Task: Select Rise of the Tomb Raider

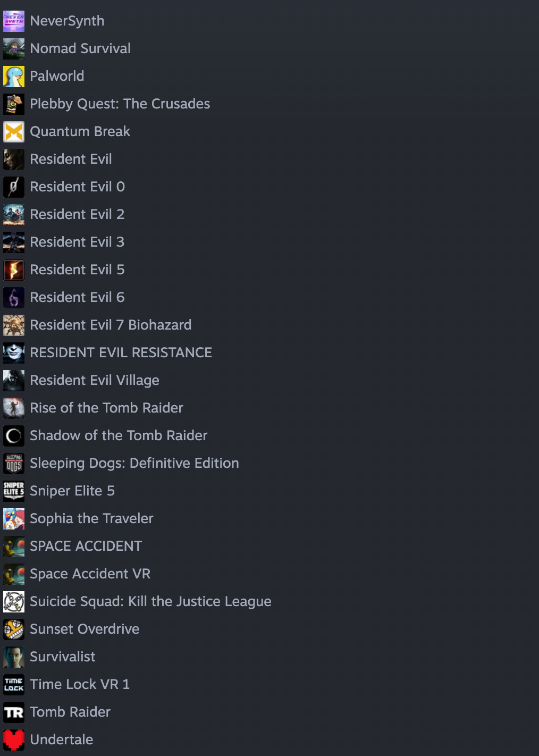Action: click(x=106, y=408)
